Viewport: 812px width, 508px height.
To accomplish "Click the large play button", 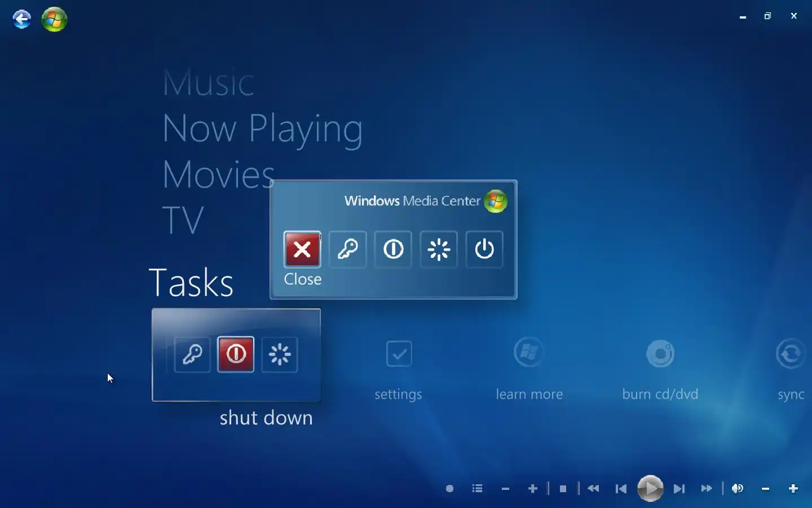I will pyautogui.click(x=650, y=488).
